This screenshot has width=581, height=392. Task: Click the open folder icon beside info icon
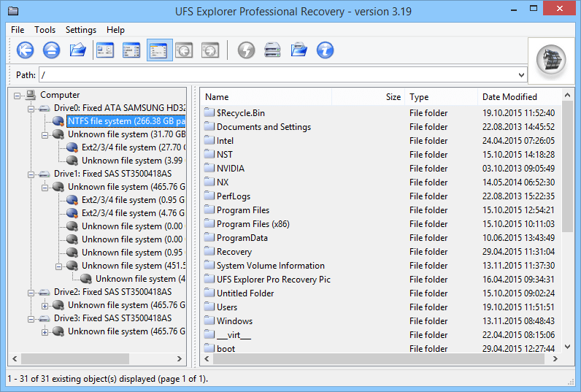coord(299,50)
